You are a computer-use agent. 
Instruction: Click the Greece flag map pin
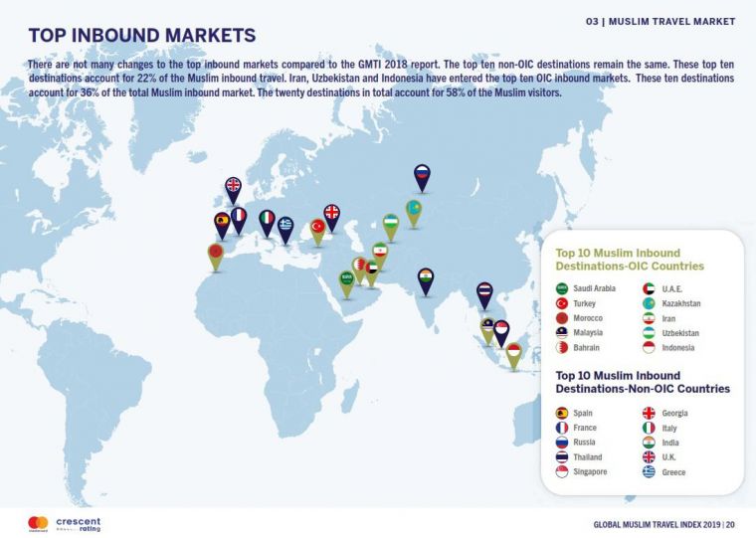(x=285, y=229)
